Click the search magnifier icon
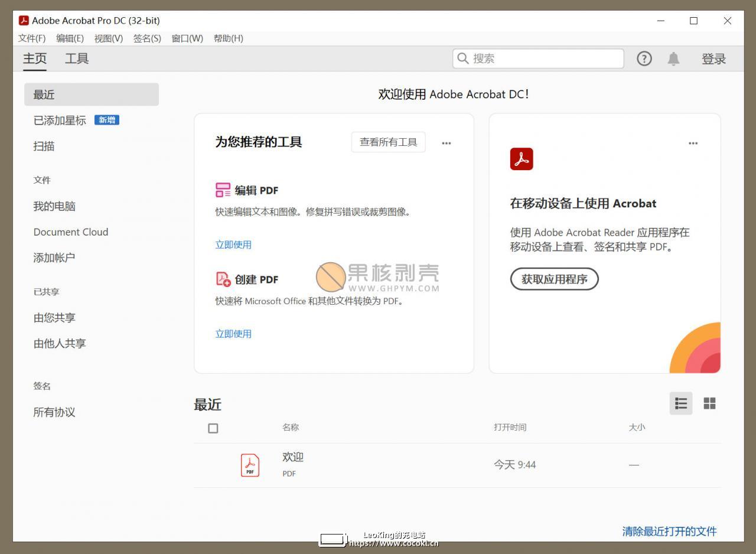The image size is (756, 554). (x=463, y=58)
